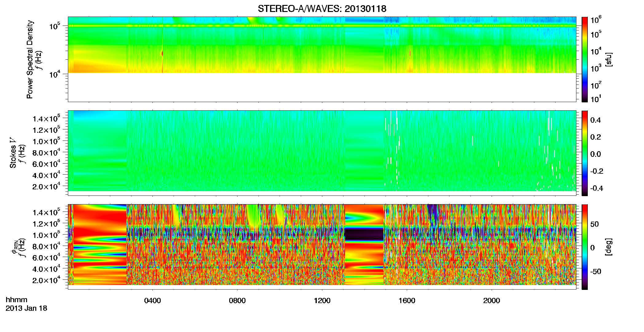The image size is (644, 332).
Task: Click the dark purple block in phi panel
Action: coord(364,235)
